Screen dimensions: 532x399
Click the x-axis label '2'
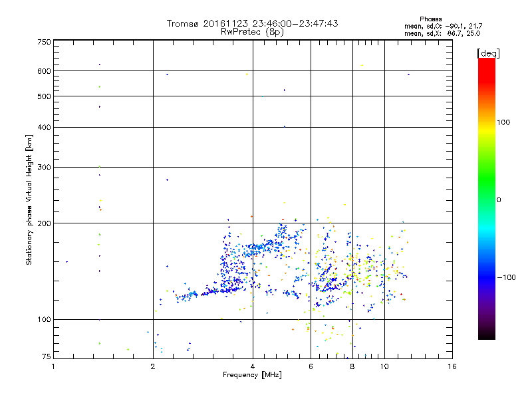pyautogui.click(x=153, y=366)
